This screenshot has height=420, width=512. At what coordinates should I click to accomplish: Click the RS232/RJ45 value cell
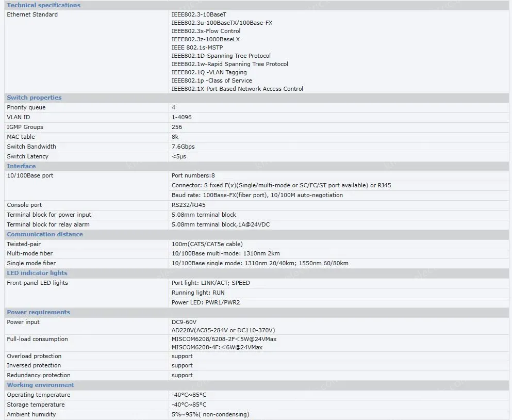(x=188, y=205)
